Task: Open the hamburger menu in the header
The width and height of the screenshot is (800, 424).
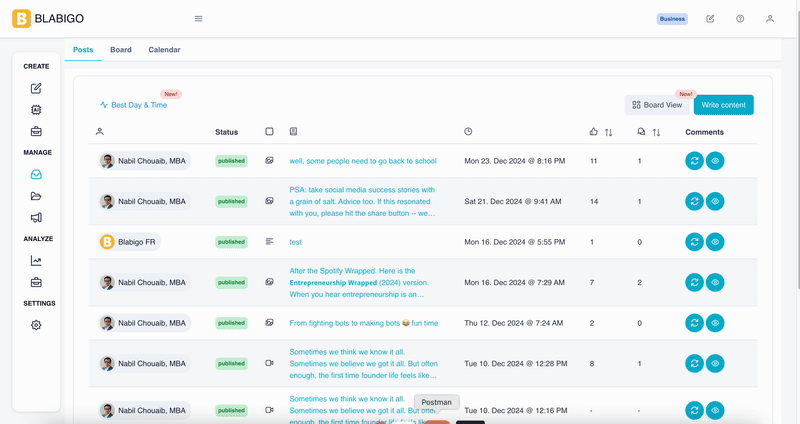Action: coord(198,19)
